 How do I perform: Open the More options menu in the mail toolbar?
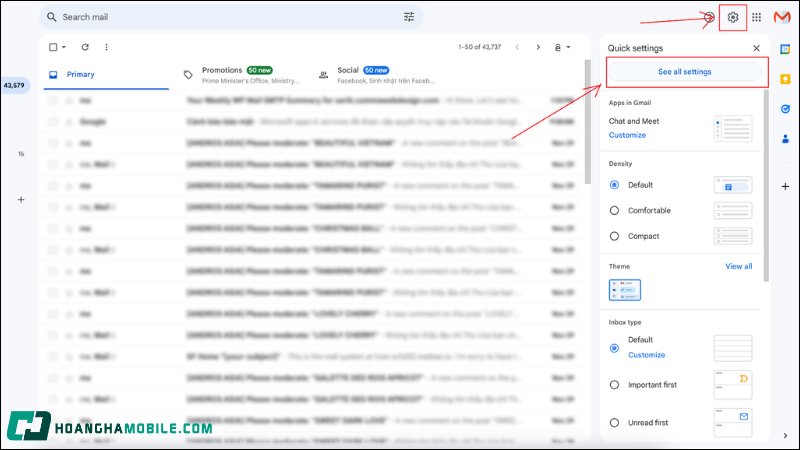click(x=106, y=47)
